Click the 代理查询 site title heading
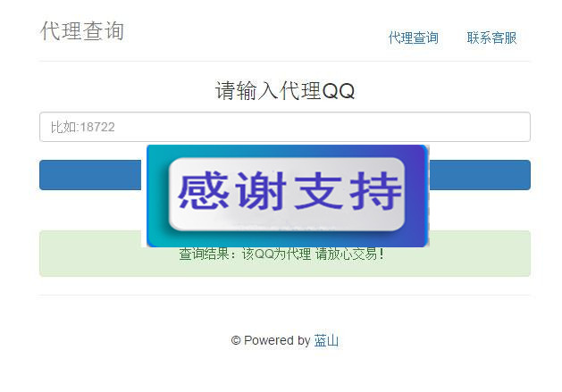The width and height of the screenshot is (562, 392). (82, 31)
